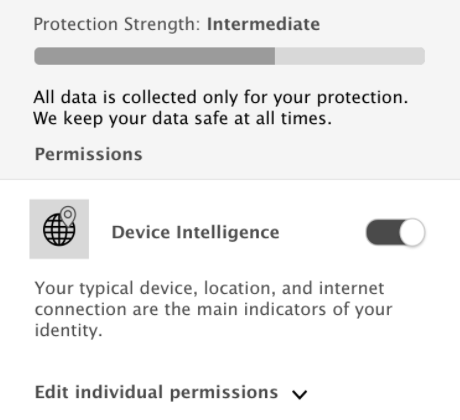The image size is (460, 420).
Task: Turn off the Device Intelligence toggle
Action: 395,232
